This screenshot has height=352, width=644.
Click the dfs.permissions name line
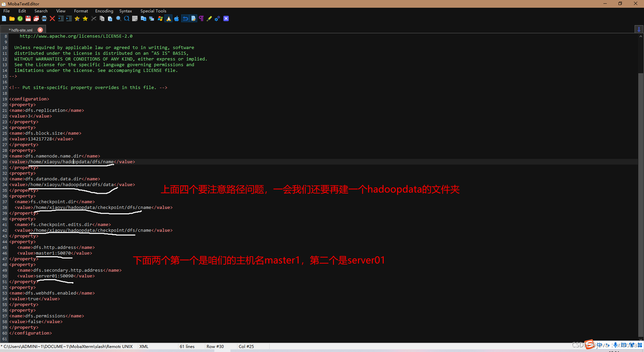[47, 316]
